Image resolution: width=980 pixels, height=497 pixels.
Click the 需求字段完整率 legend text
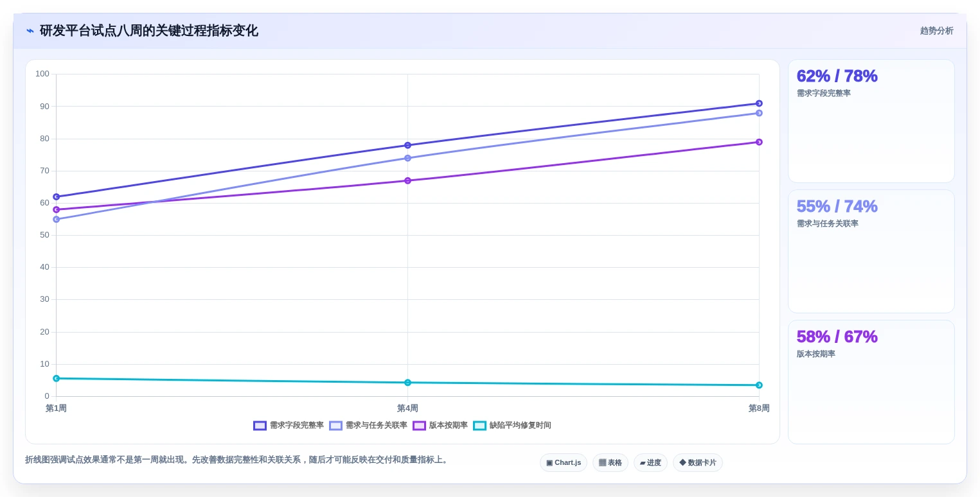(x=297, y=426)
